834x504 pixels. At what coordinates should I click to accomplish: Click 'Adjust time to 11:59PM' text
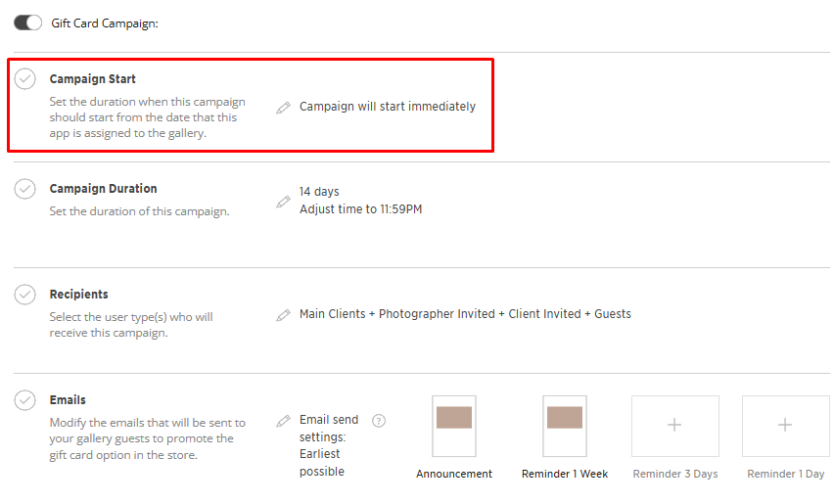click(360, 209)
